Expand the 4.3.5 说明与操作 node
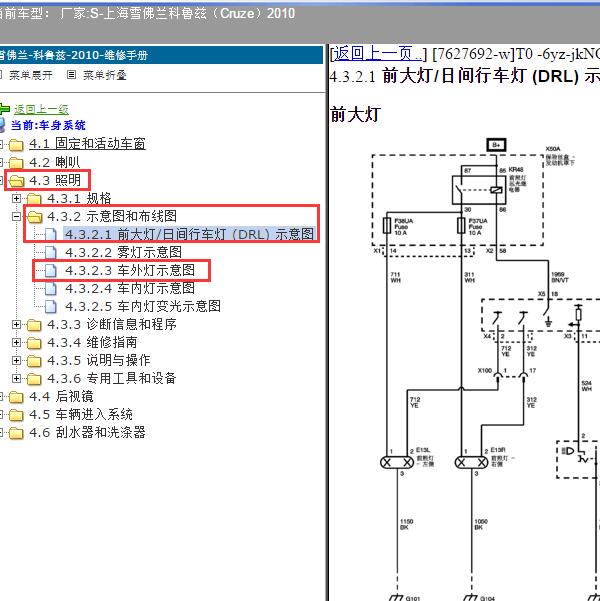This screenshot has height=601, width=600. click(x=16, y=361)
